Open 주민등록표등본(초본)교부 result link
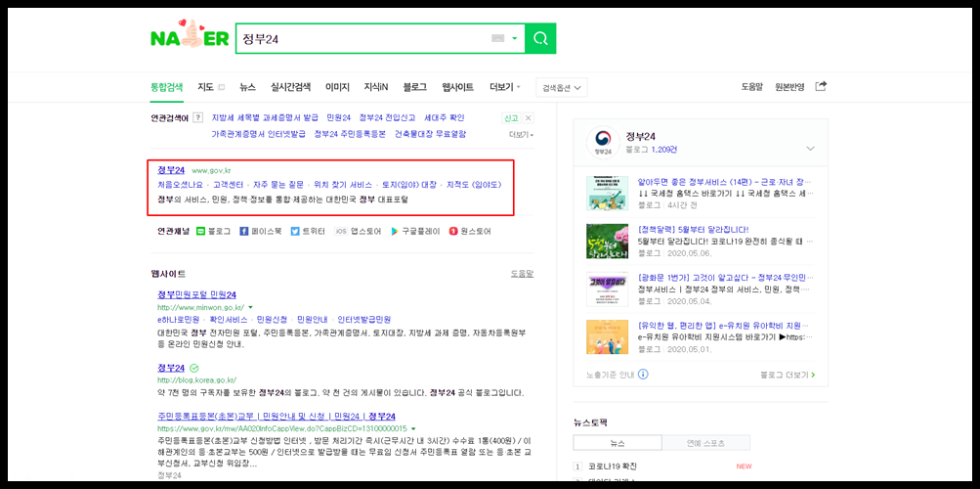Viewport: 980px width, 489px height. (277, 417)
